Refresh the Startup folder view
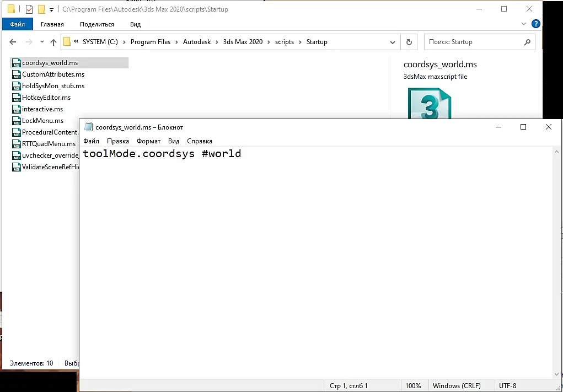 click(x=409, y=42)
